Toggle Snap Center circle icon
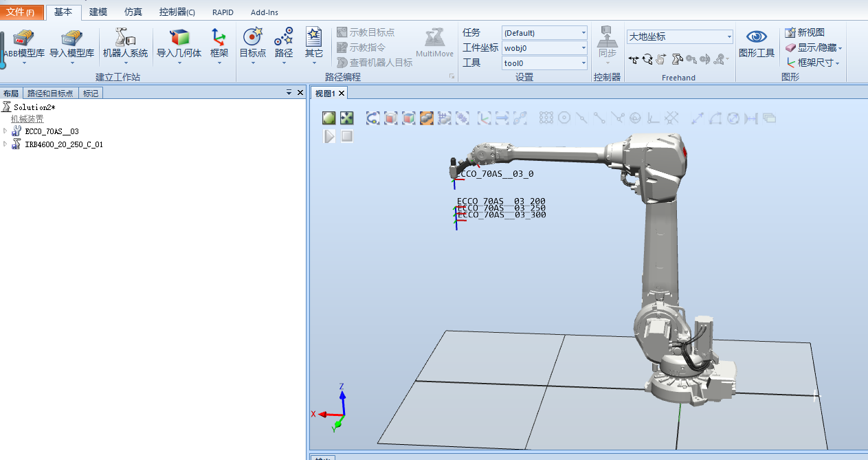 [x=564, y=118]
